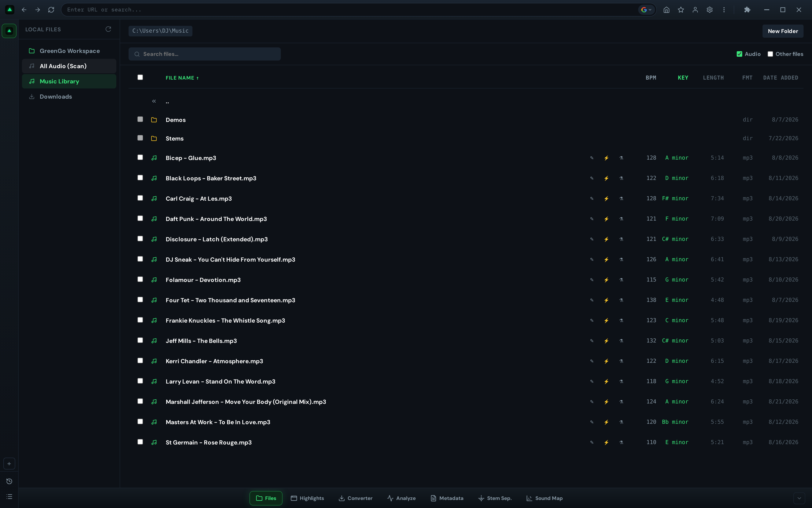Select the checkbox for Carl Craig - At Les.mp3
This screenshot has width=812, height=508.
click(140, 198)
